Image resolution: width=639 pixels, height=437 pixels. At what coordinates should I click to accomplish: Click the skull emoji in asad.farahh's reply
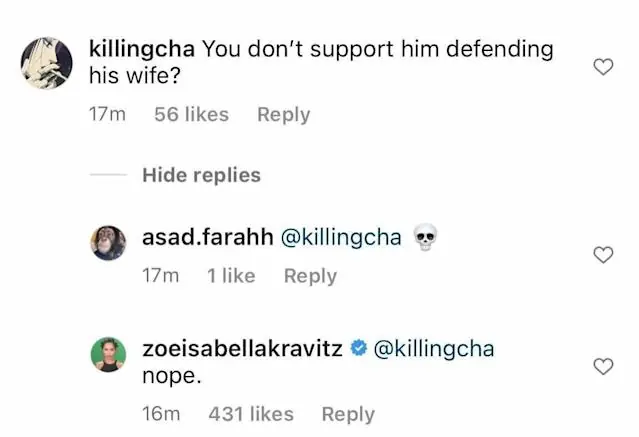pos(426,237)
